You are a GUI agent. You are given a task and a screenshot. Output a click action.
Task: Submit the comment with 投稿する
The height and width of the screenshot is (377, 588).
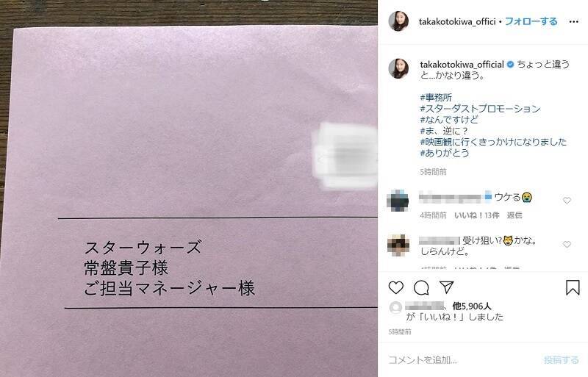point(561,360)
